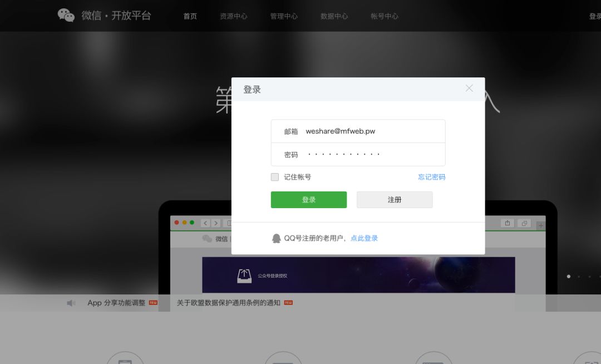Click the speaker announcement icon

(x=71, y=303)
